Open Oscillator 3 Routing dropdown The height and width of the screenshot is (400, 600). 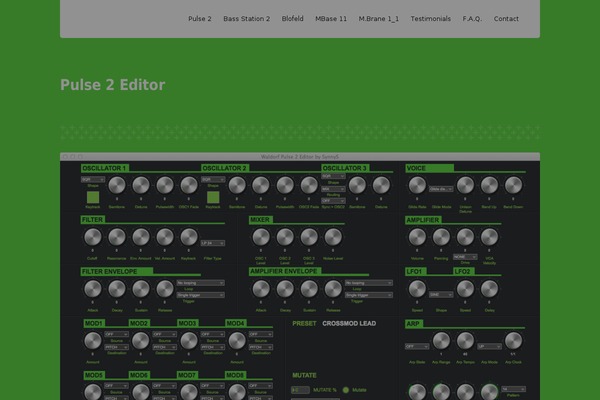coord(333,189)
